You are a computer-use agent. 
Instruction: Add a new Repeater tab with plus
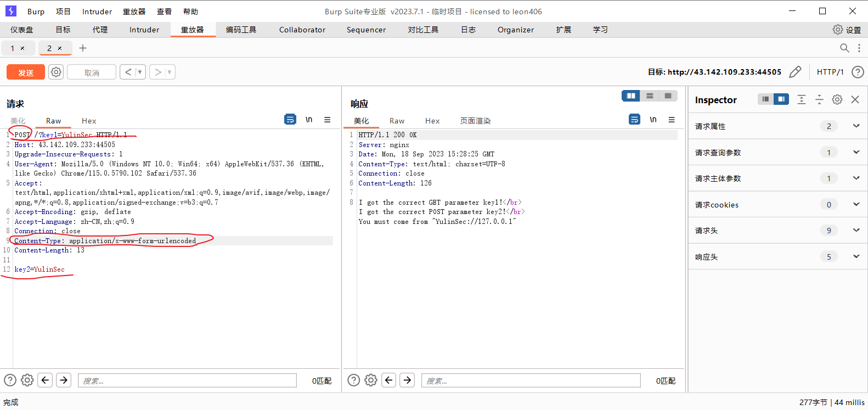[x=83, y=48]
